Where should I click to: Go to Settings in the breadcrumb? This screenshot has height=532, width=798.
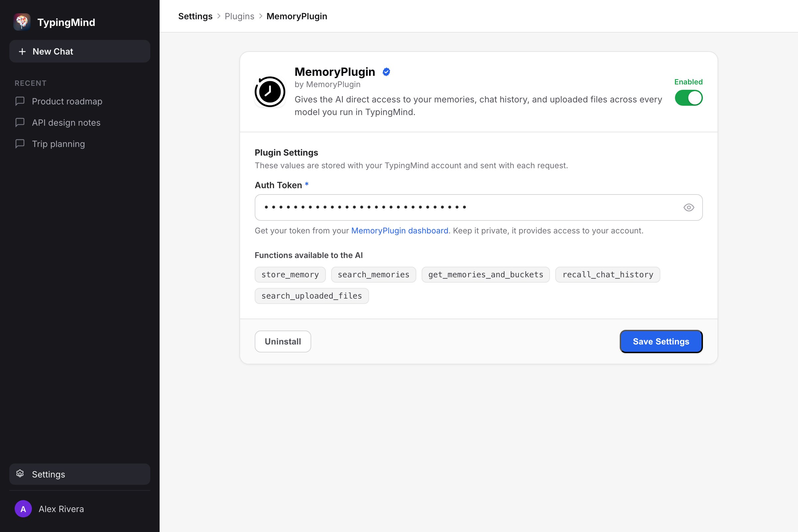point(195,16)
